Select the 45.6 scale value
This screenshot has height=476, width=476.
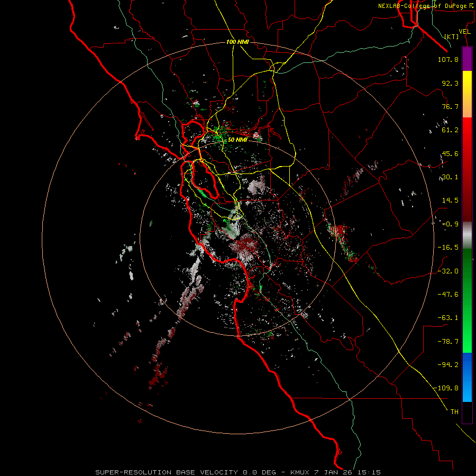[450, 153]
